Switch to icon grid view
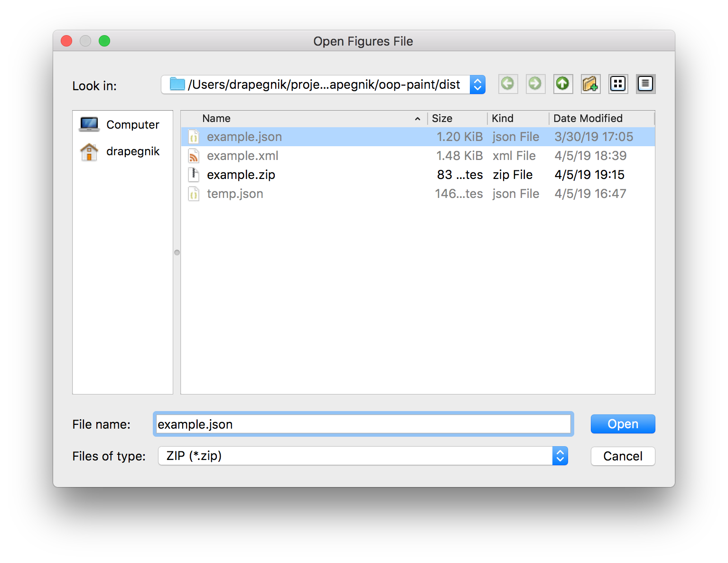The image size is (728, 563). pos(618,84)
